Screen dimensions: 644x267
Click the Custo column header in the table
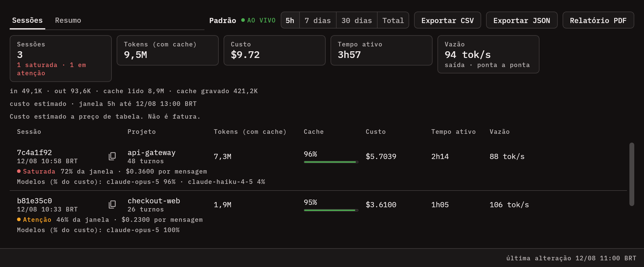coord(376,132)
